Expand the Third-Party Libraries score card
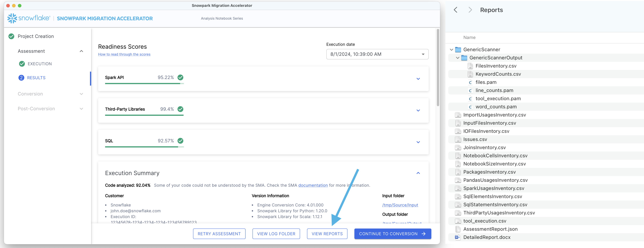The height and width of the screenshot is (248, 644). coord(418,110)
